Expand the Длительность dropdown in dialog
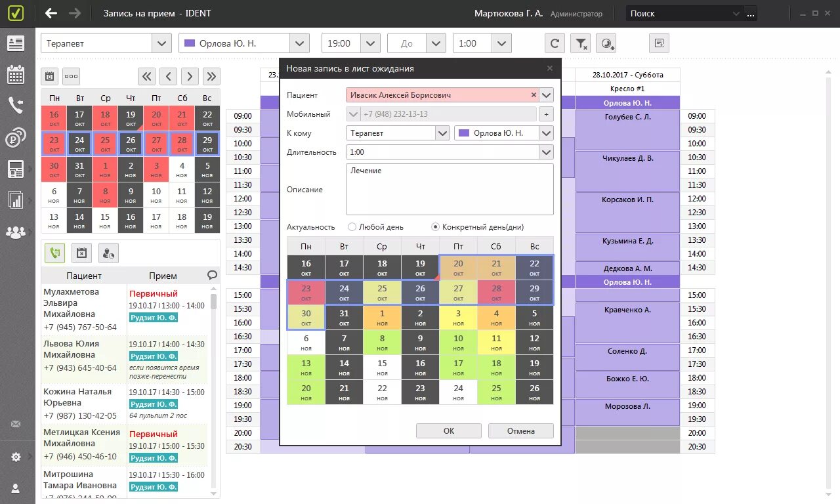The height and width of the screenshot is (504, 840). (546, 152)
